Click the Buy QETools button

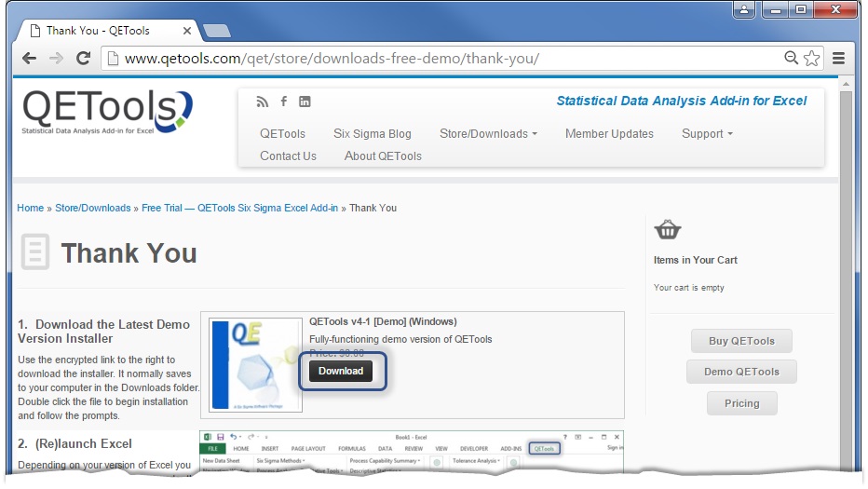pos(741,341)
